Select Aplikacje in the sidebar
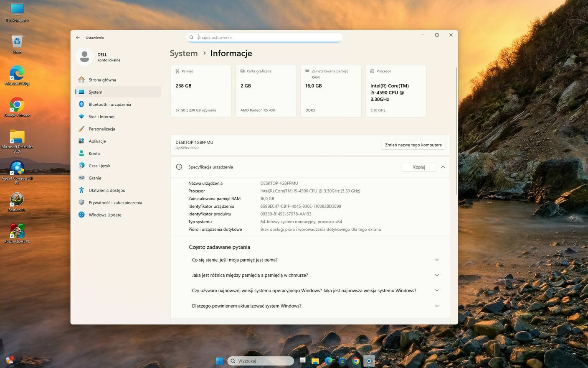 (x=97, y=141)
